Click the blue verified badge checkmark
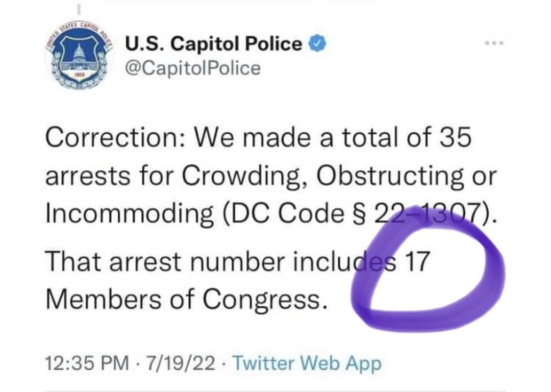This screenshot has width=551, height=392. pyautogui.click(x=318, y=44)
